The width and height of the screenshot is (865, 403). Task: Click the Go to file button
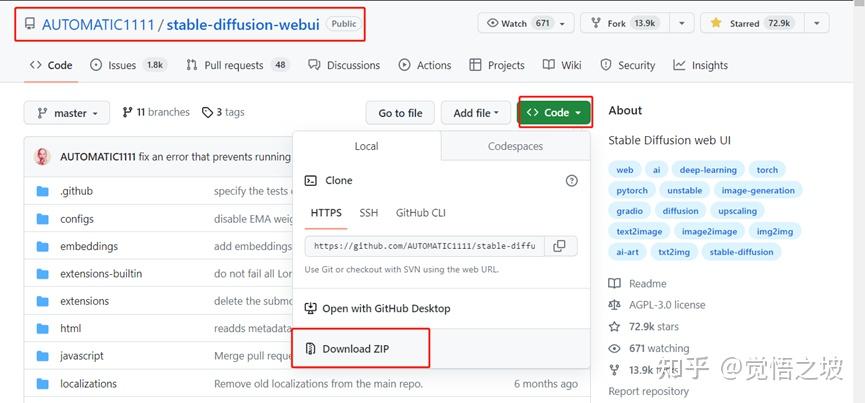[400, 113]
